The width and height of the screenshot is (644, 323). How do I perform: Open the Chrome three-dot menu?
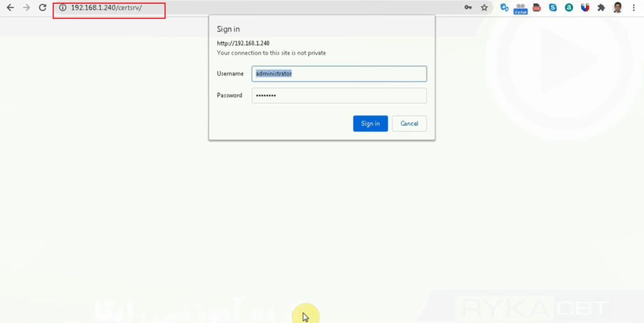coord(634,8)
